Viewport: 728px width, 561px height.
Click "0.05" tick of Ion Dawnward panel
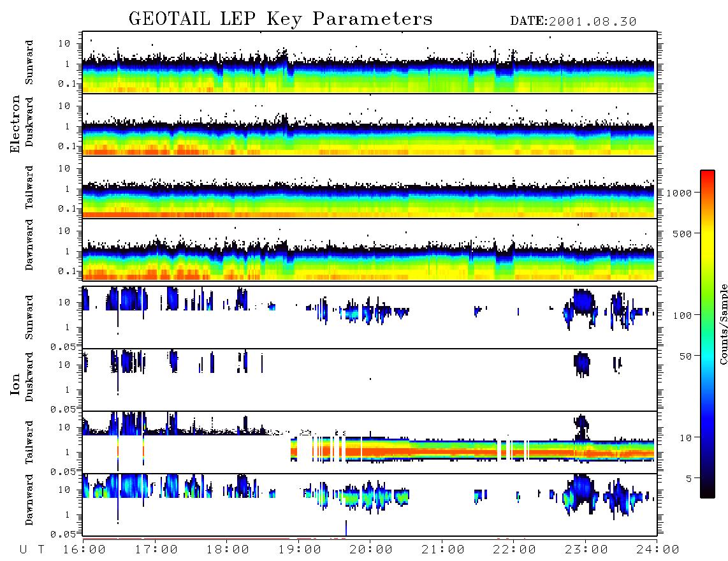(63, 534)
